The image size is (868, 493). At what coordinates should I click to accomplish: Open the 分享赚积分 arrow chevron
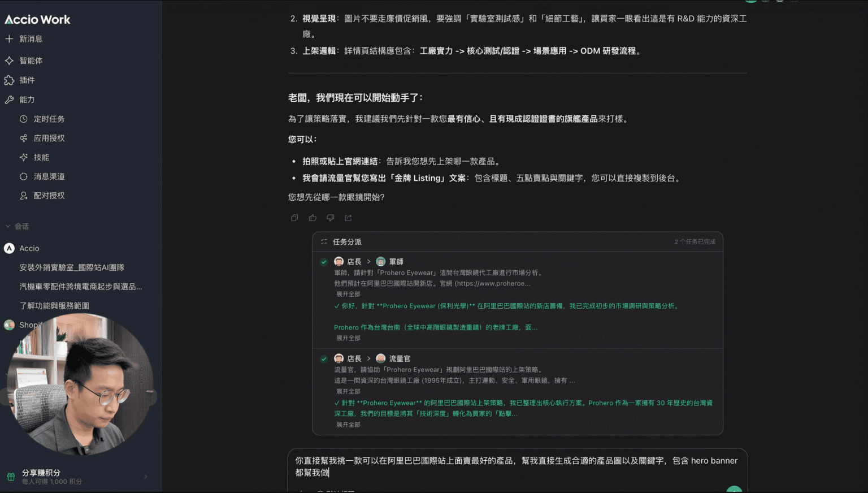click(x=145, y=477)
